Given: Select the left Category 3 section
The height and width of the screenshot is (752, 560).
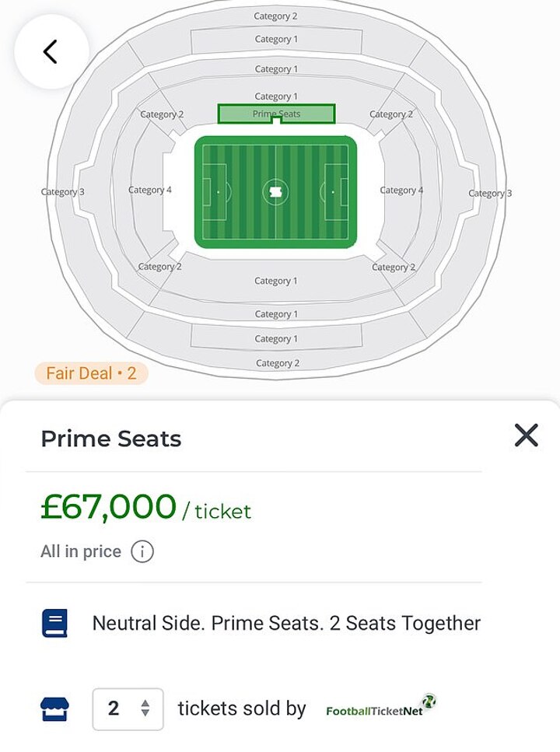Looking at the screenshot, I should [x=62, y=192].
